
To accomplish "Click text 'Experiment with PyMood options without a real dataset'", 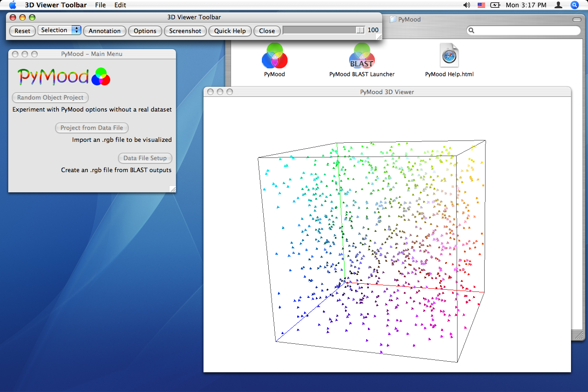I will (92, 110).
